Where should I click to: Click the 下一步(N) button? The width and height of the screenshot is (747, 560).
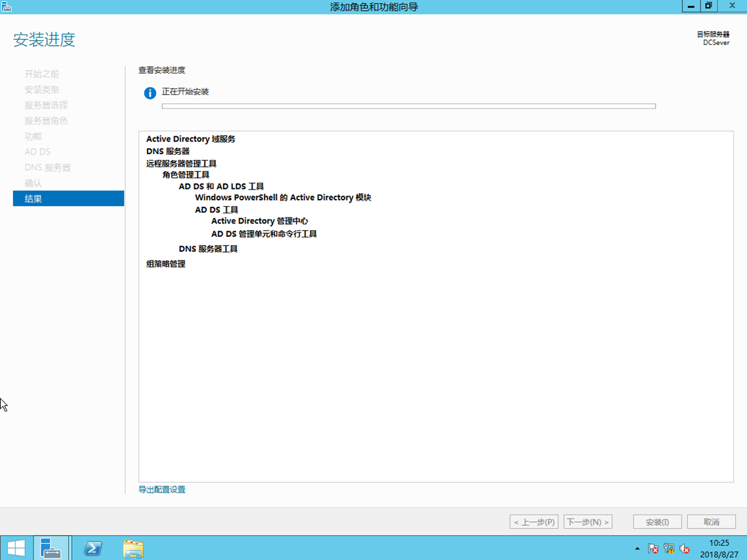588,522
